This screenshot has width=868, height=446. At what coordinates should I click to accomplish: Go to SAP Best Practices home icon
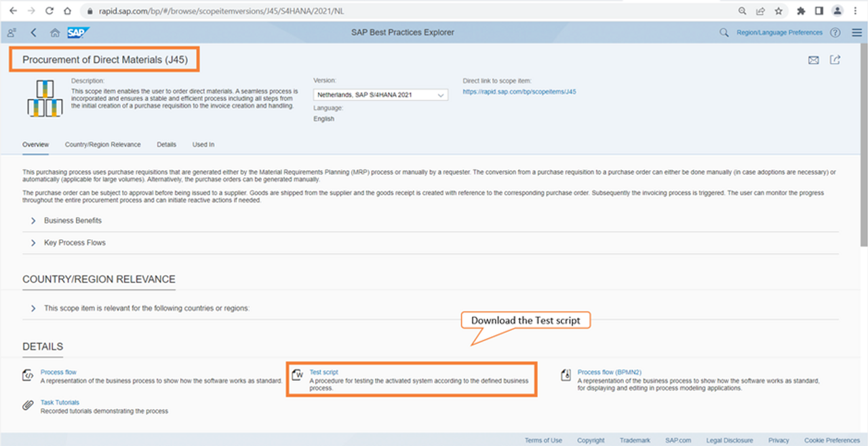[55, 33]
